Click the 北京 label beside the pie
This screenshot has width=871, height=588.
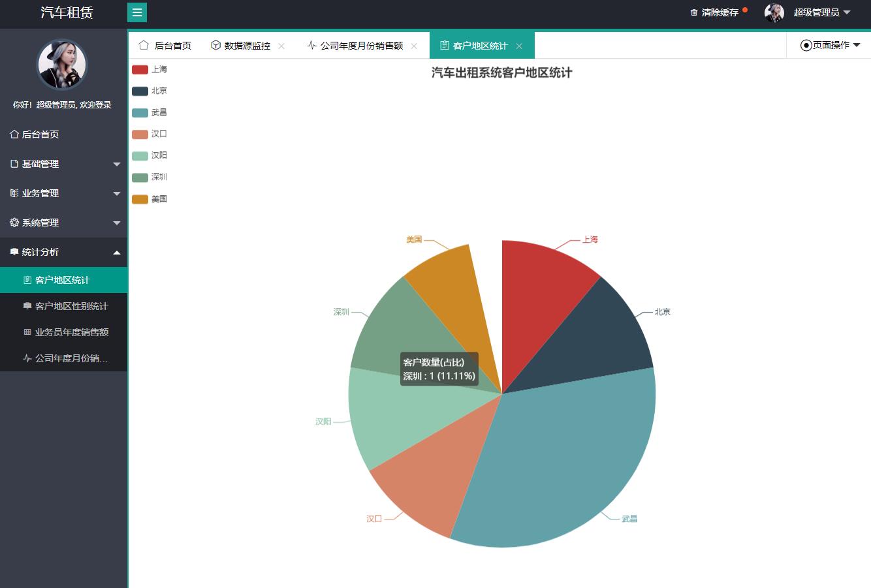point(663,312)
